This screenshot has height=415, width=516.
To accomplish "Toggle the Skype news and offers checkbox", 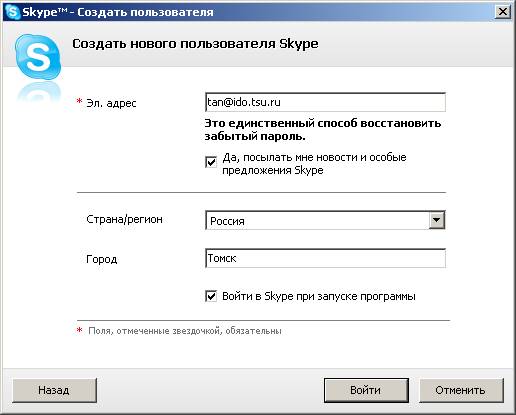I will [x=211, y=162].
